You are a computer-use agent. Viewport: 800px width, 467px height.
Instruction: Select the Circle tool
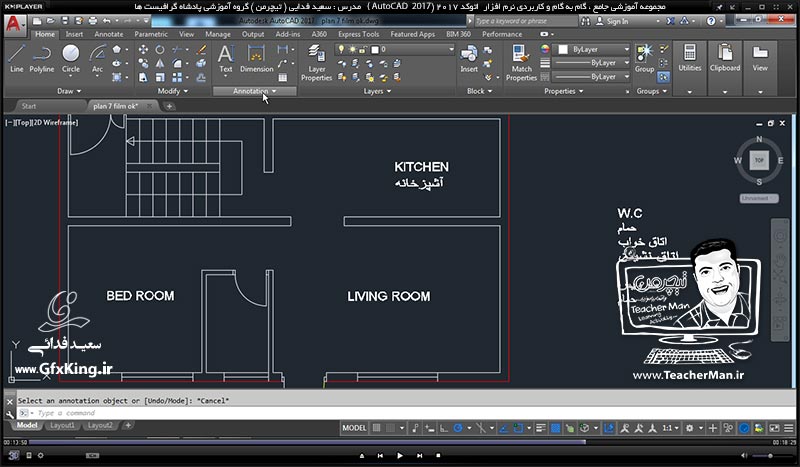[x=70, y=59]
